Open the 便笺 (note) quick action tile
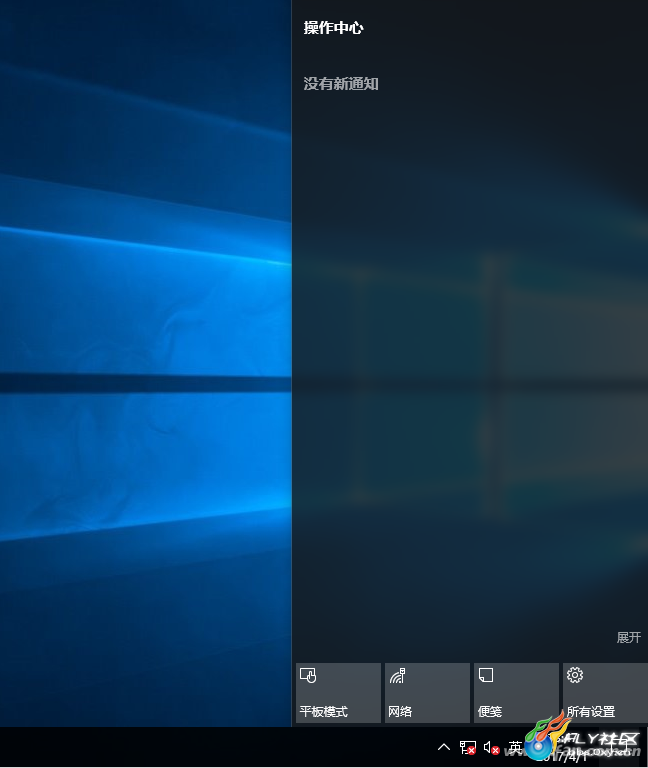648x768 pixels. [x=516, y=693]
